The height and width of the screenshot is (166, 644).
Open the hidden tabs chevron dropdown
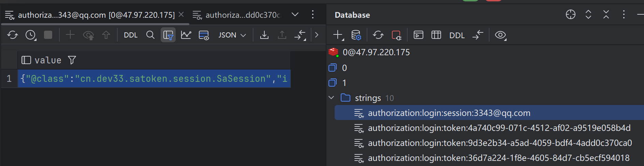tap(295, 15)
